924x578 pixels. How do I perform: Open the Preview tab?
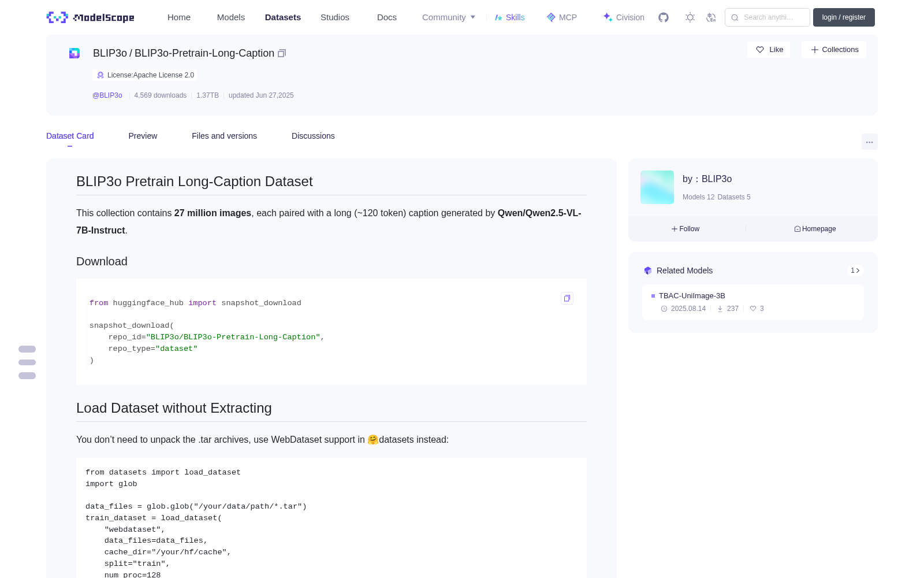[x=143, y=136]
